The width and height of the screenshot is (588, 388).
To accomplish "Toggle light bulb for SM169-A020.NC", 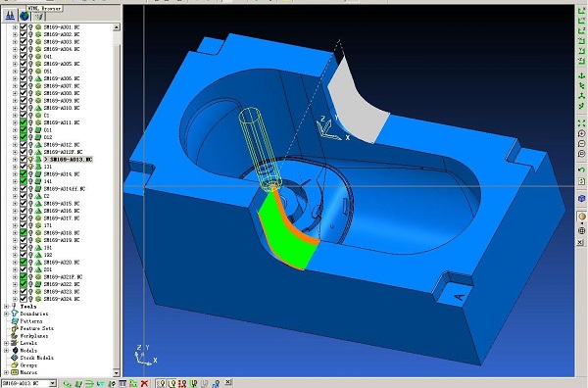I will click(30, 262).
